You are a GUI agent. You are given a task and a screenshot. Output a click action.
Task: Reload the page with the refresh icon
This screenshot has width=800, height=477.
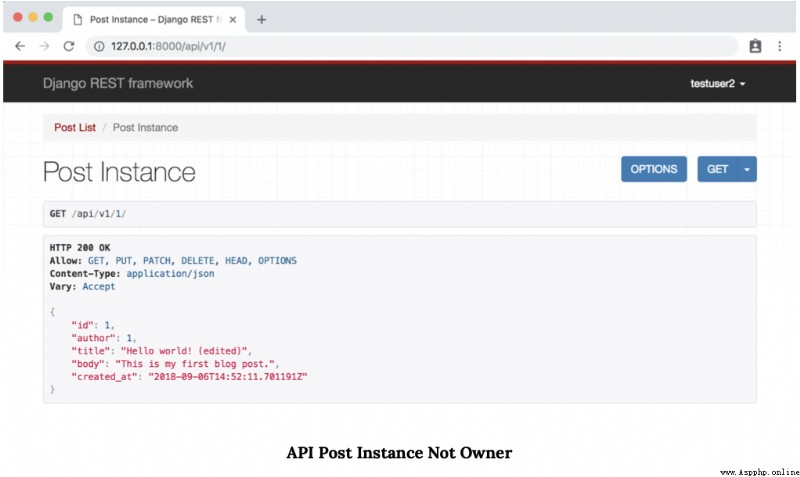point(69,46)
